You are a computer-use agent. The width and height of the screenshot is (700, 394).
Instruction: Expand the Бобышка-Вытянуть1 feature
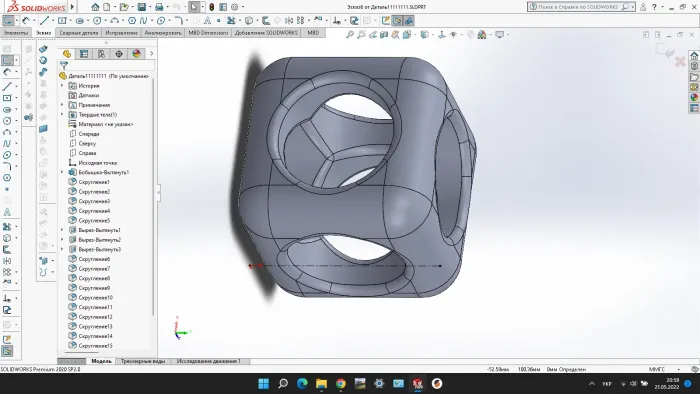62,172
